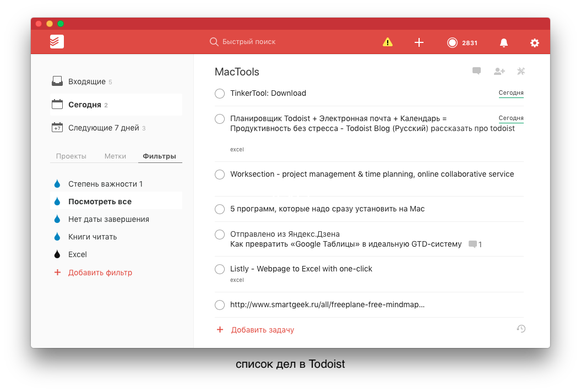Click the plus icon beside Добавить фильтр
Screen dimensions: 581x392
(x=57, y=273)
